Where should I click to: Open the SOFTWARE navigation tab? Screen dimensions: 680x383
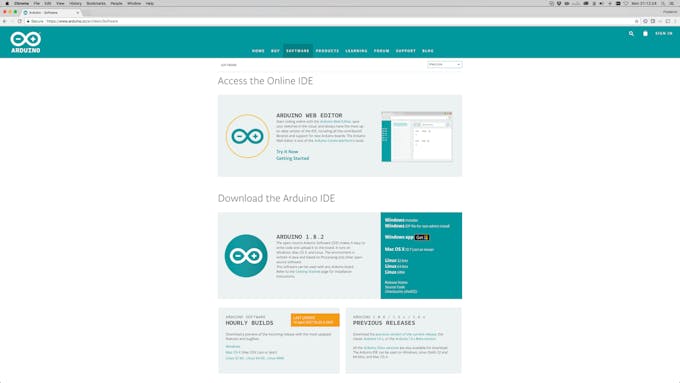pyautogui.click(x=298, y=51)
